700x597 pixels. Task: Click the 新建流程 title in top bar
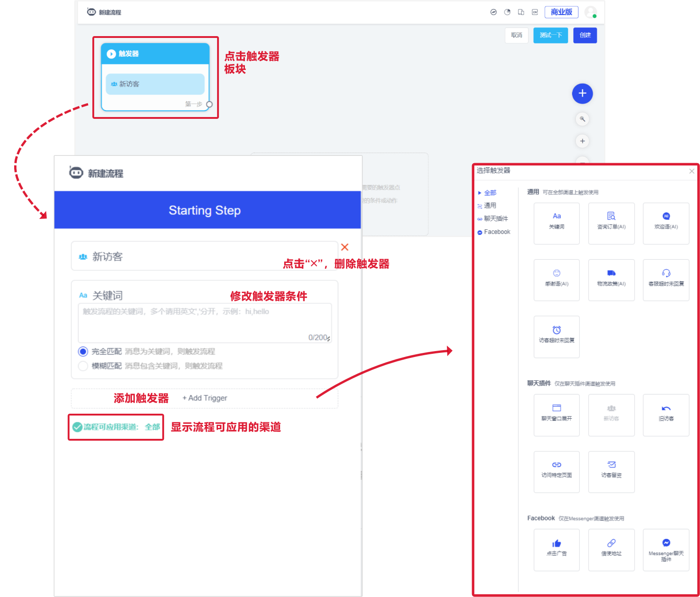[110, 12]
